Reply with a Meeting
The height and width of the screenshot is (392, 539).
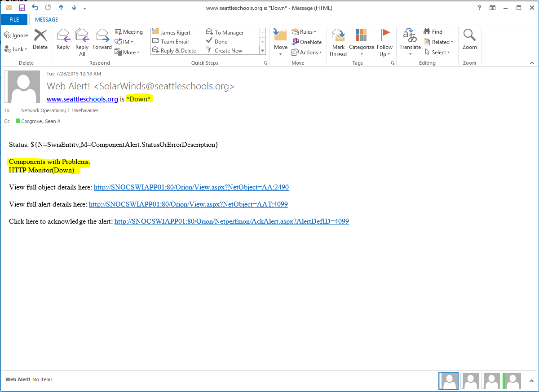tap(129, 32)
